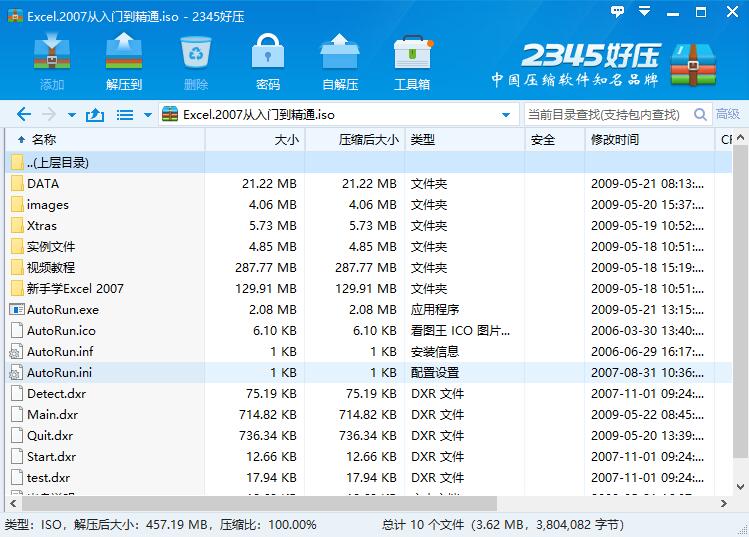This screenshot has width=749, height=537.
Task: Select the Main.dxr file icon
Action: click(17, 415)
